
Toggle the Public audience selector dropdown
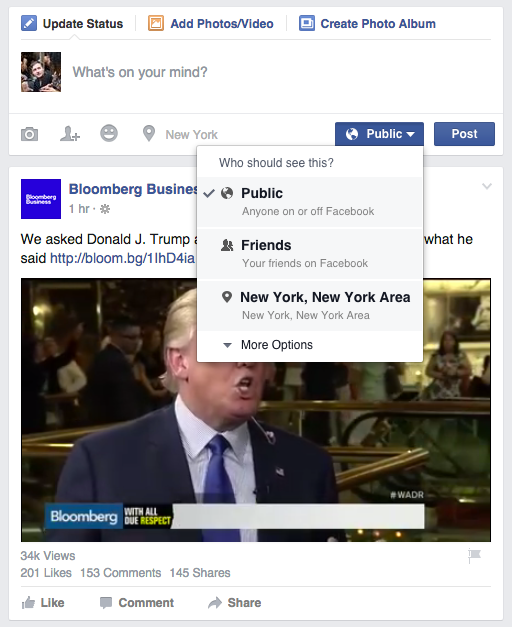(379, 134)
